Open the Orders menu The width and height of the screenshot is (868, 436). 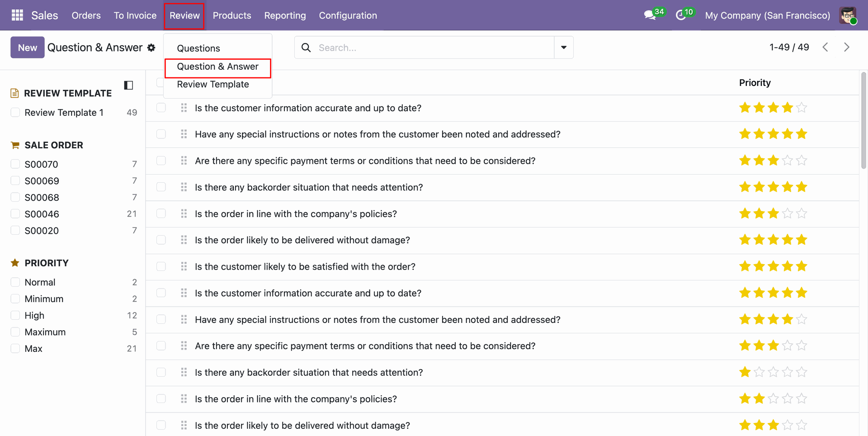pyautogui.click(x=86, y=15)
